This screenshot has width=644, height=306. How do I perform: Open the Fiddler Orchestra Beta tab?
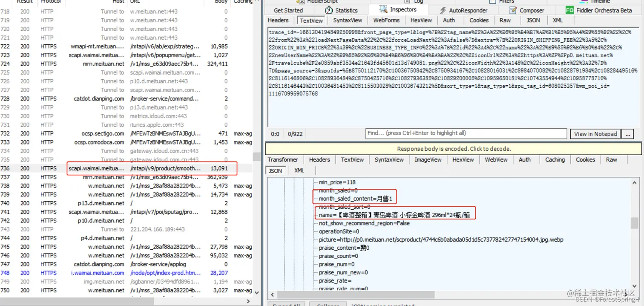click(x=598, y=10)
